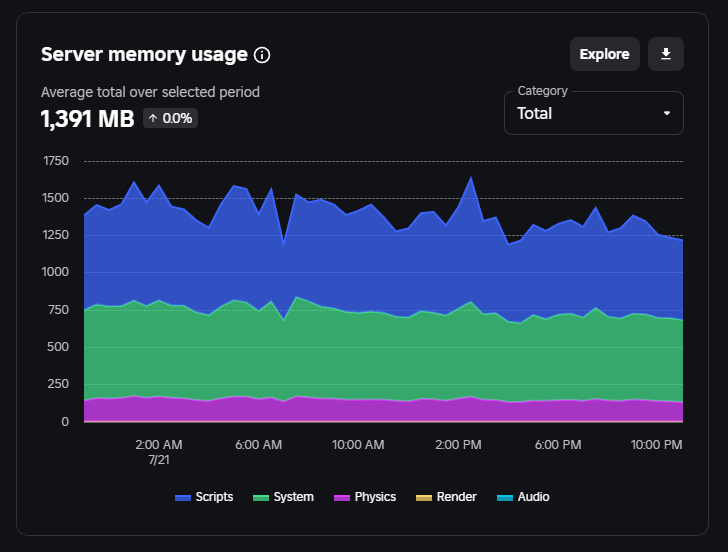
Task: Click the 1,391 MB average total value
Action: (x=87, y=119)
